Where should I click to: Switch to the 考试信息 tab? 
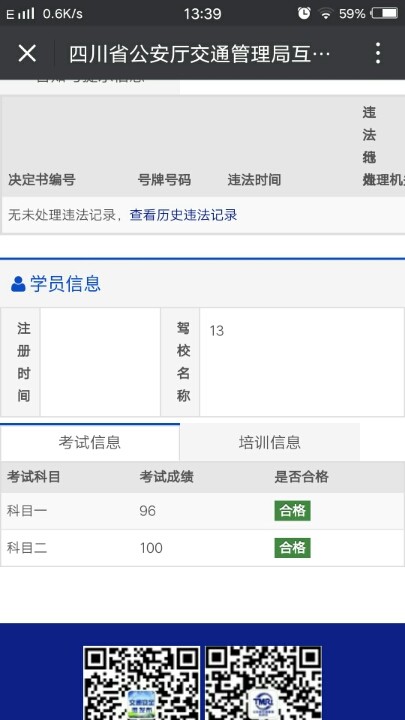click(90, 442)
